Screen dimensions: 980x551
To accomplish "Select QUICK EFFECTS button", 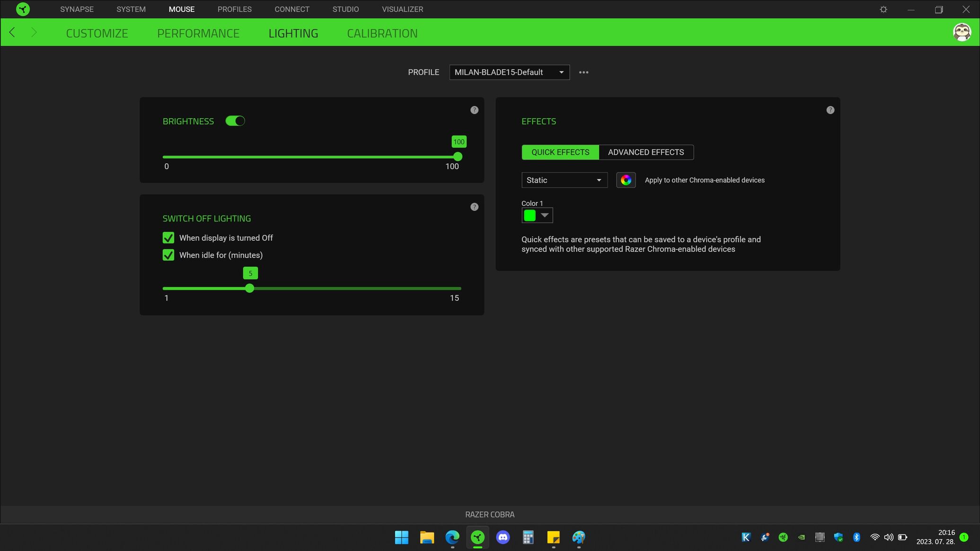I will (560, 152).
